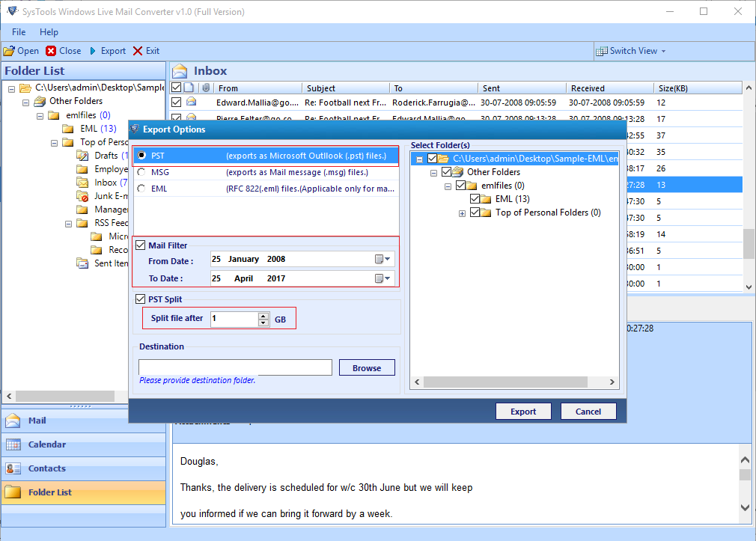Uncheck the EML (13) folder checkbox
Image resolution: width=756 pixels, height=541 pixels.
pyautogui.click(x=475, y=198)
